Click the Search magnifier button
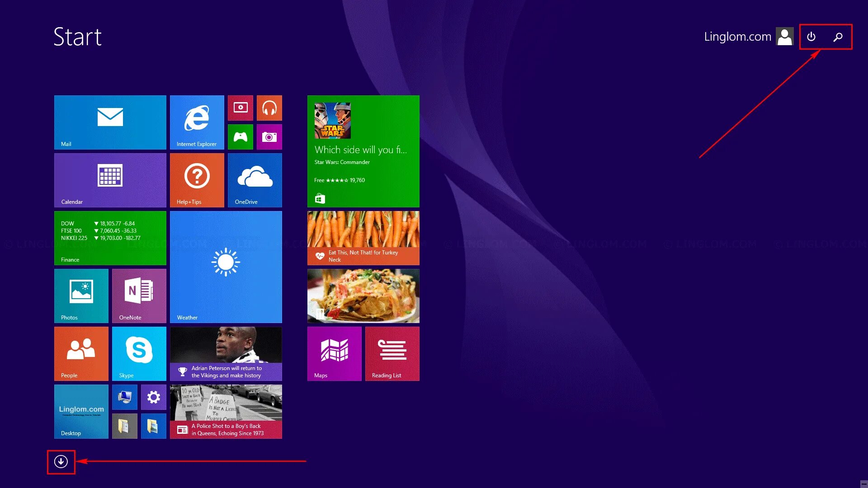This screenshot has height=488, width=868. tap(838, 37)
